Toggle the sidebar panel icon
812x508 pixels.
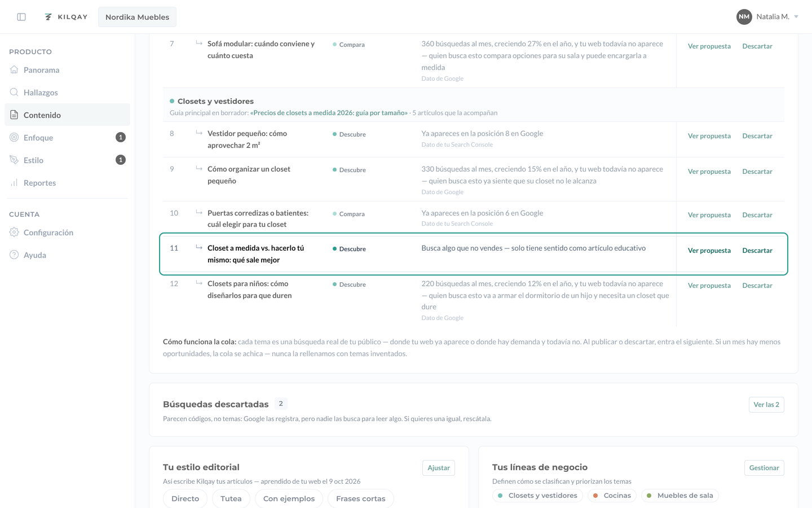coord(21,17)
